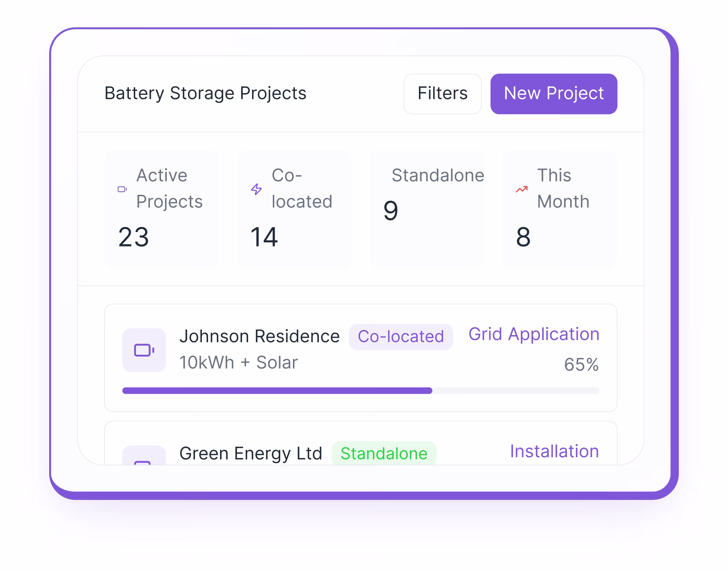Click the red trend arrow icon on This Month
This screenshot has width=728, height=571.
pyautogui.click(x=521, y=189)
